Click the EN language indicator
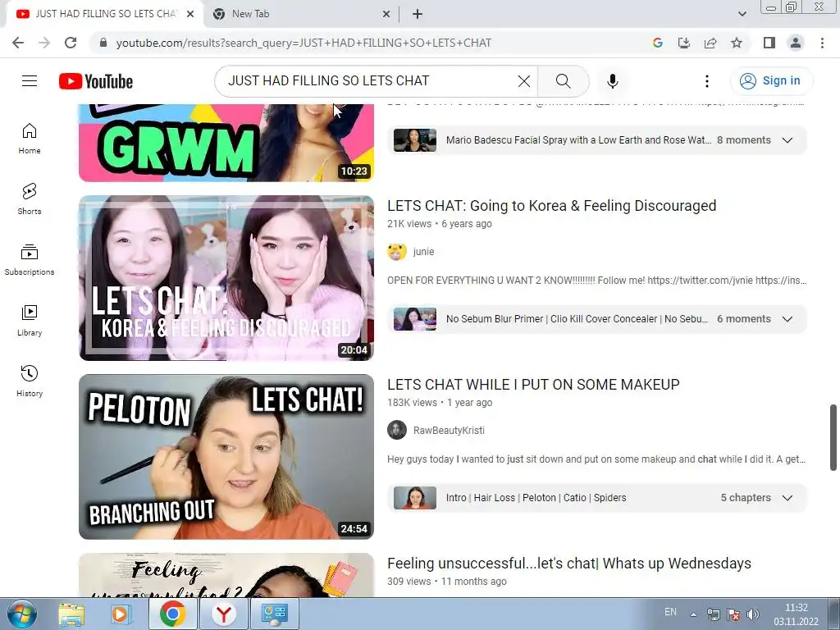 [670, 612]
